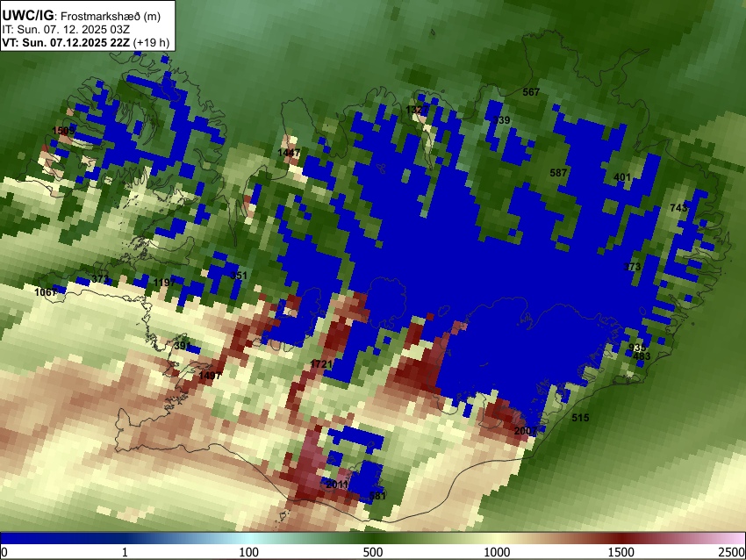Click the 1327 value label on the map

click(415, 110)
